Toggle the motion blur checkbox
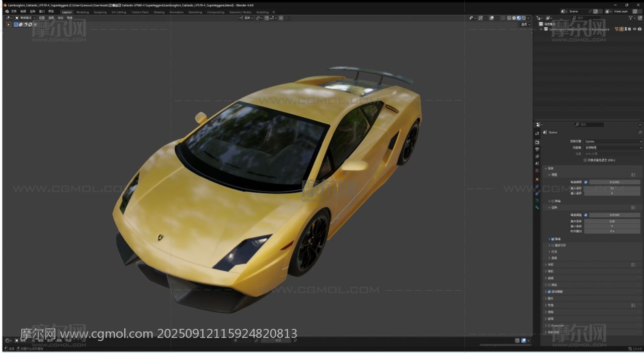Image resolution: width=644 pixels, height=353 pixels. (x=549, y=292)
